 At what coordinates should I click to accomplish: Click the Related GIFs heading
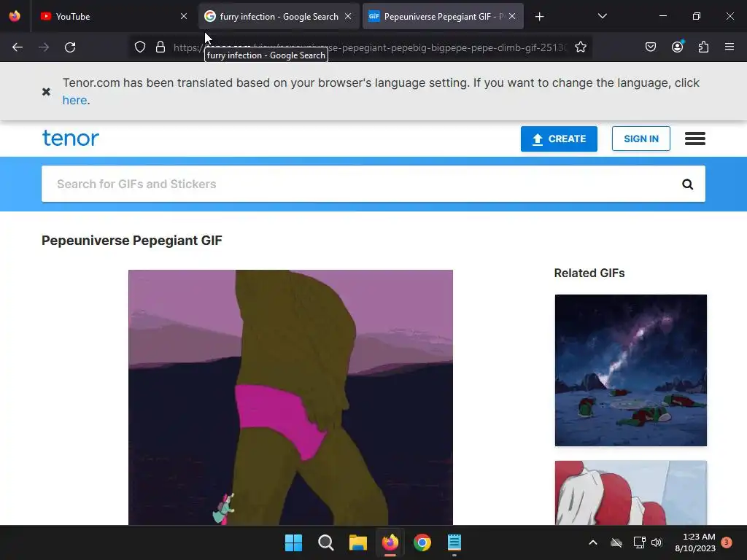point(589,273)
